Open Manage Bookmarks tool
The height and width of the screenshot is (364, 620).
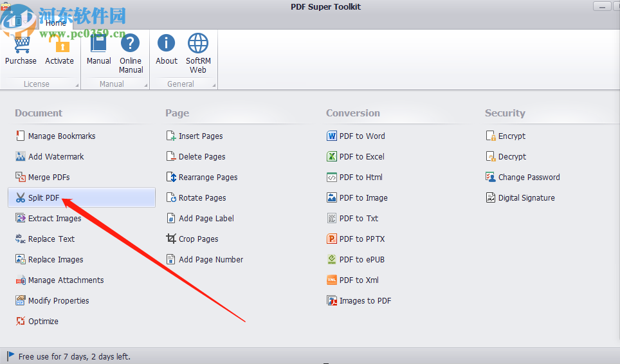pyautogui.click(x=55, y=136)
